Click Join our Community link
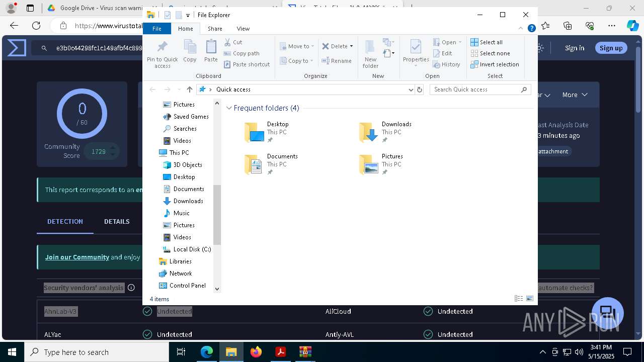The width and height of the screenshot is (644, 362). tap(77, 257)
